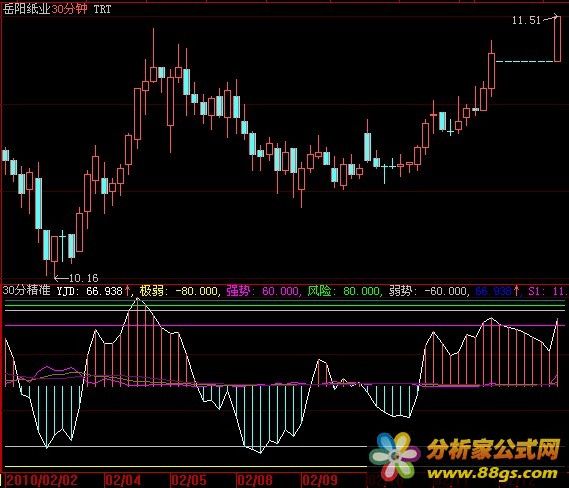Select the 30分钟 period label

point(69,9)
